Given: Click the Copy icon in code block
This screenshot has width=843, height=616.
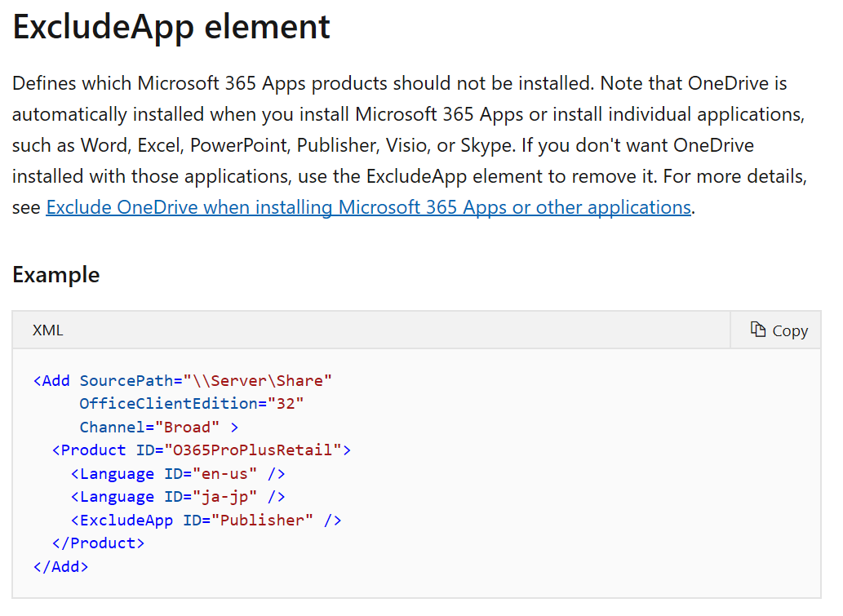Looking at the screenshot, I should pyautogui.click(x=757, y=330).
